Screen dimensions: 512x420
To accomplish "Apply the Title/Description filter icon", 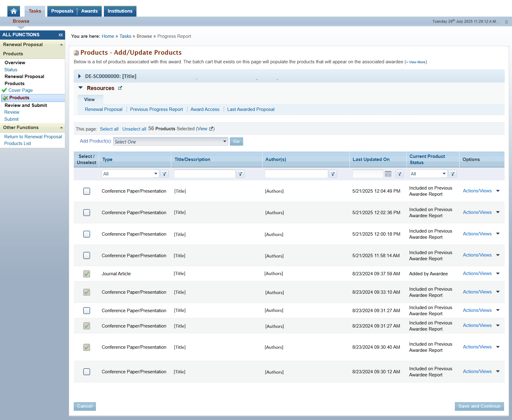I will pos(240,174).
